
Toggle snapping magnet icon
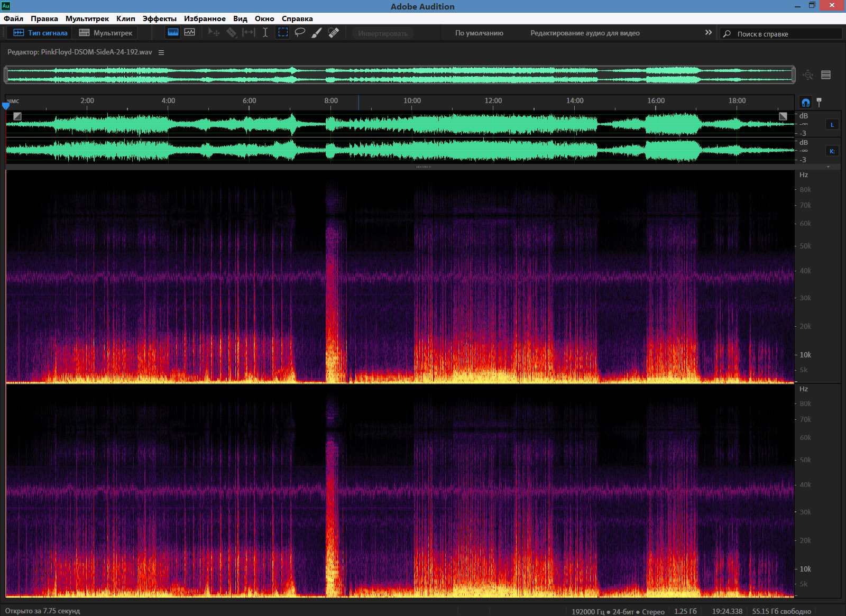[805, 102]
